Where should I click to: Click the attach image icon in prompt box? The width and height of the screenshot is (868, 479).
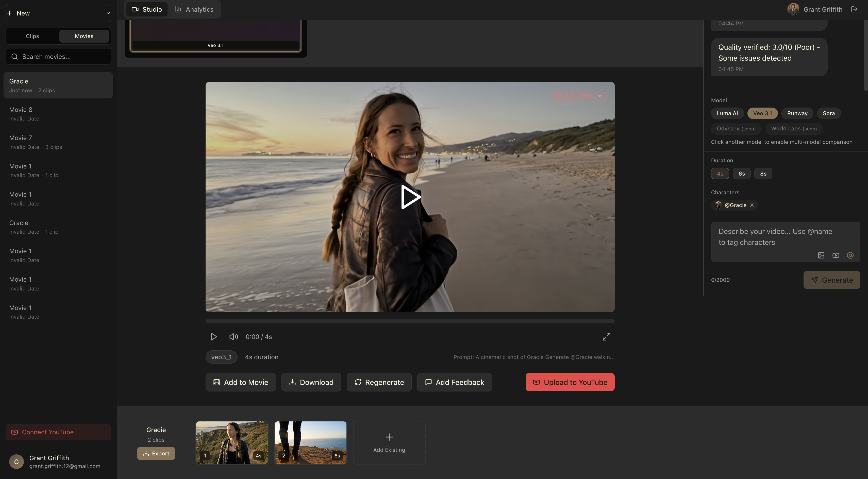821,255
